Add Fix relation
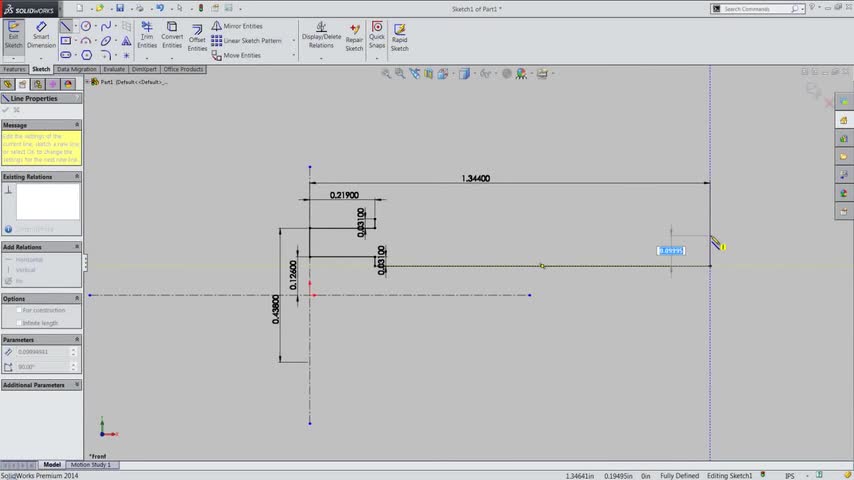The width and height of the screenshot is (854, 480). point(14,281)
